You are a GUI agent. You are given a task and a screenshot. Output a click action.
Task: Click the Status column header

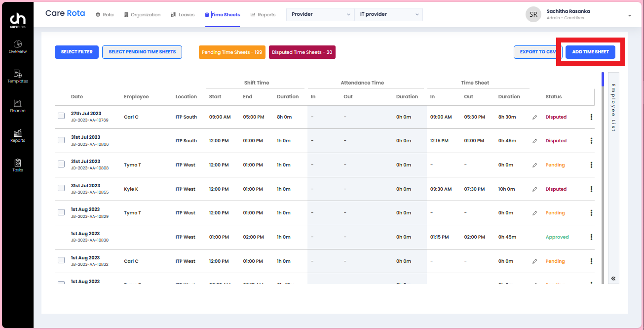[x=554, y=97]
